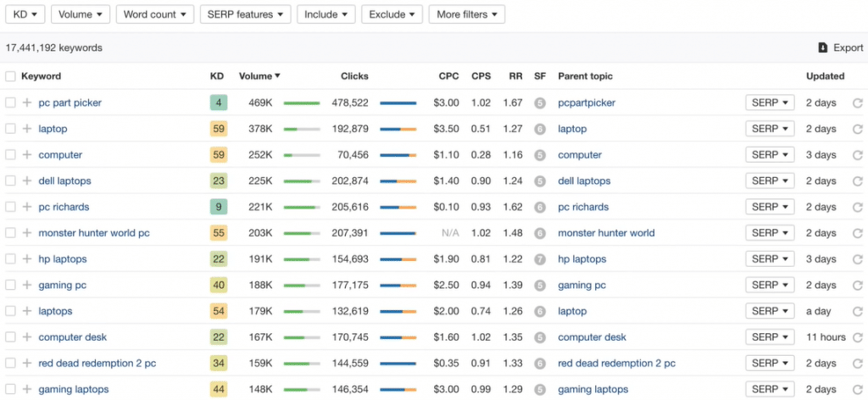Open SERP features filter dropdown
The image size is (868, 400).
click(x=245, y=14)
